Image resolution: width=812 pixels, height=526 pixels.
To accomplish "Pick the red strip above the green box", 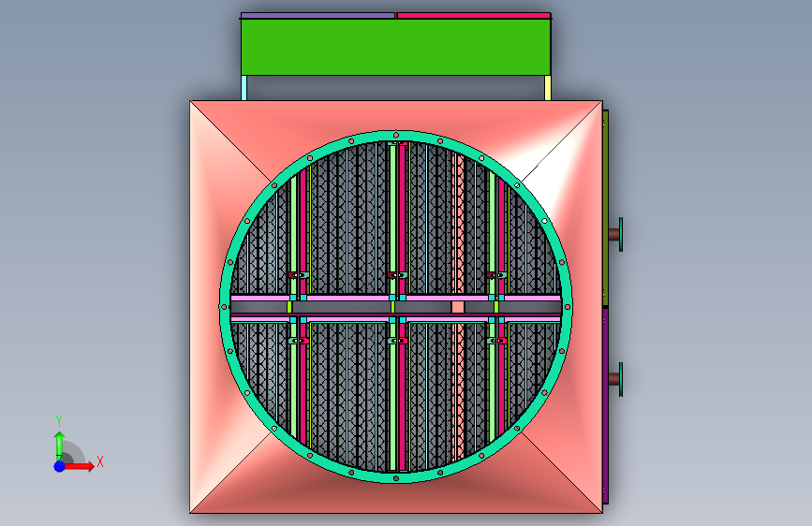I will click(473, 16).
